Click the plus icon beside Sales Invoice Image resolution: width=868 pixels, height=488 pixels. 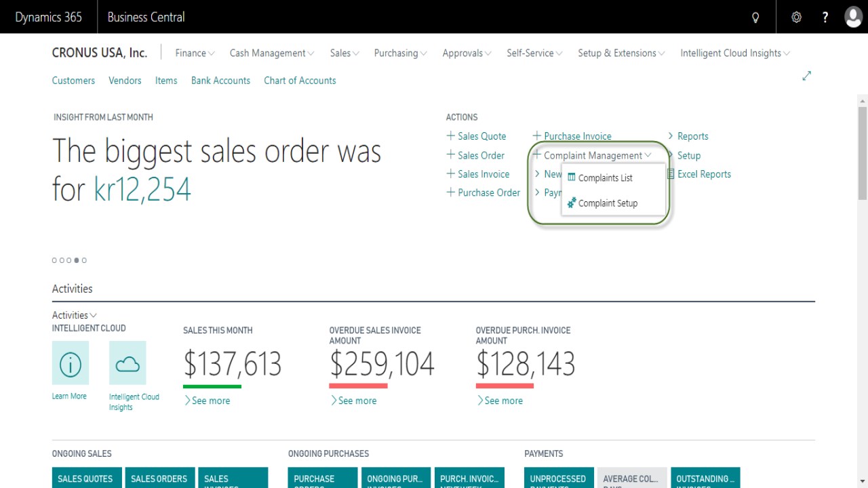(x=450, y=174)
